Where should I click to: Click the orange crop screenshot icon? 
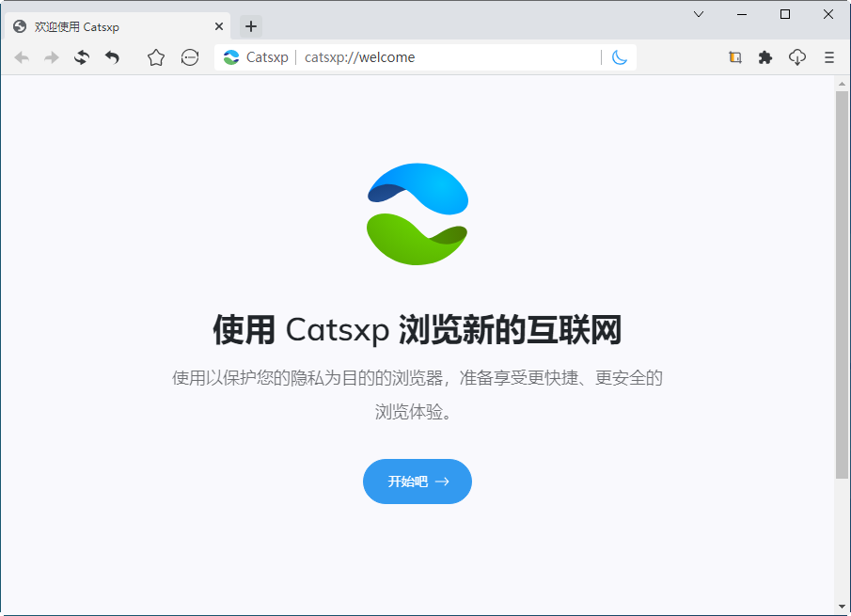point(735,57)
